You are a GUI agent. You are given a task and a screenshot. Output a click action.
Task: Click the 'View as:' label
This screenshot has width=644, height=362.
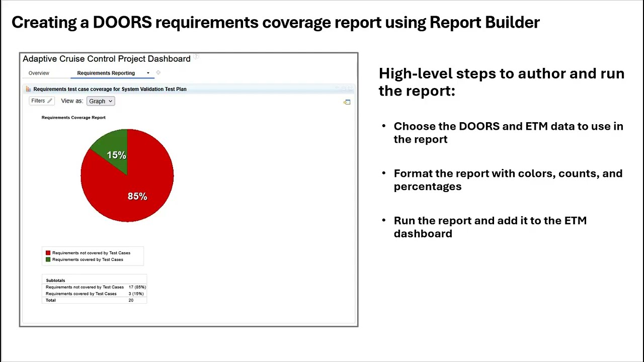click(72, 101)
